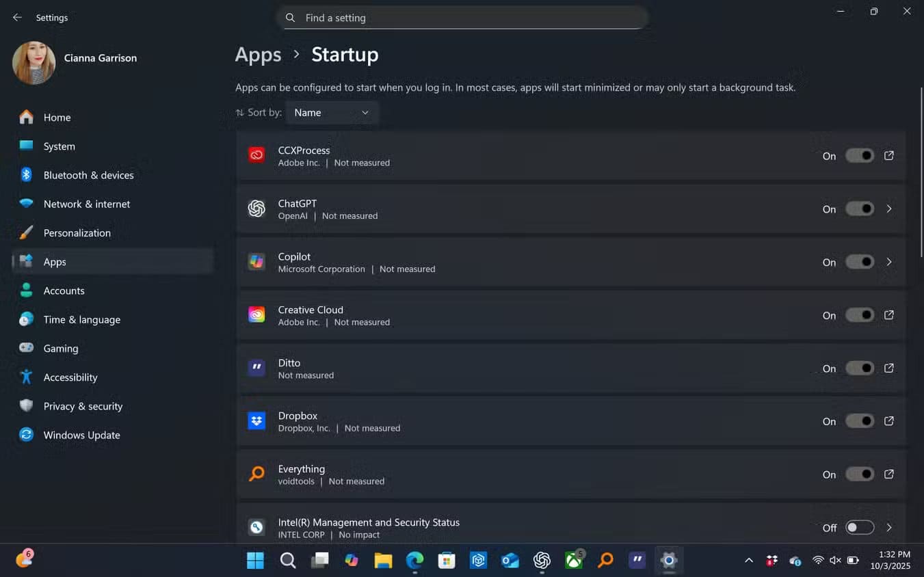Click the Bluetooth icon in the sidebar
The width and height of the screenshot is (924, 577).
click(x=26, y=175)
